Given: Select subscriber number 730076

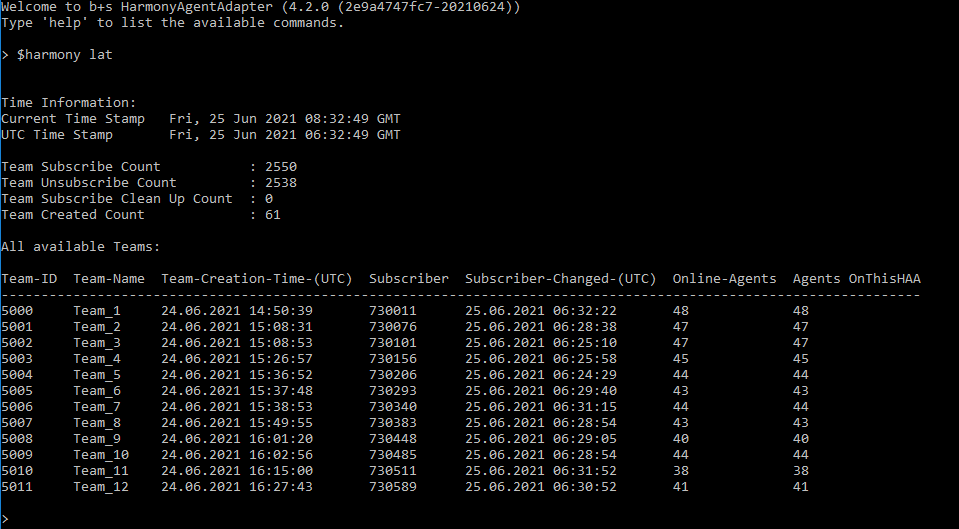Looking at the screenshot, I should tap(393, 327).
